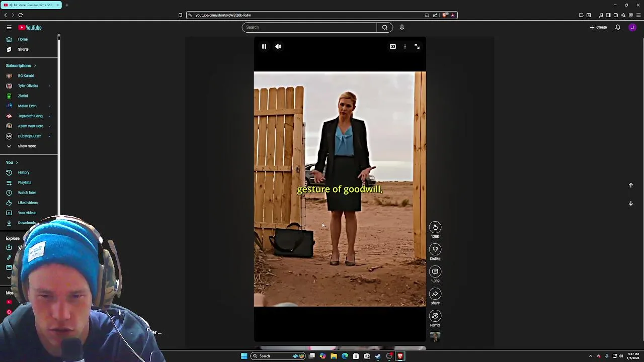Open browser extensions puzzle icon

(x=581, y=15)
